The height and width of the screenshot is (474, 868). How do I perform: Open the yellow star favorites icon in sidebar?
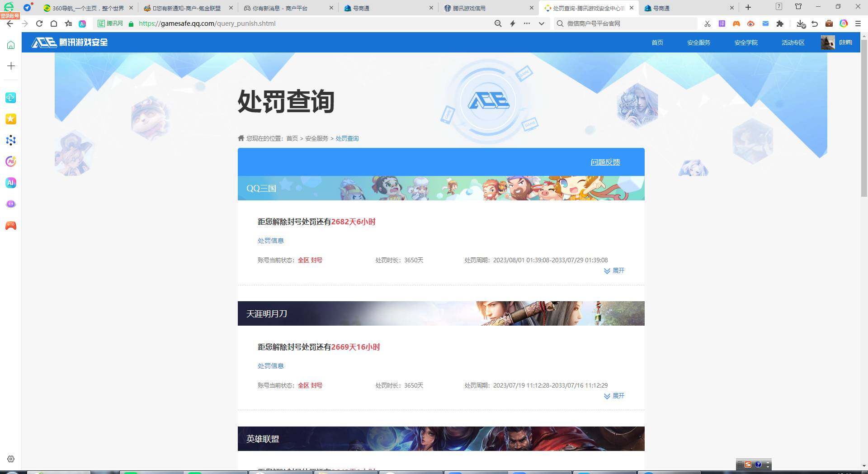[10, 119]
